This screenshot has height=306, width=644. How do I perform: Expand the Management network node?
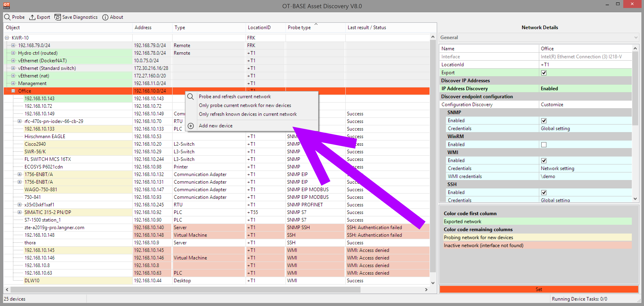(13, 83)
